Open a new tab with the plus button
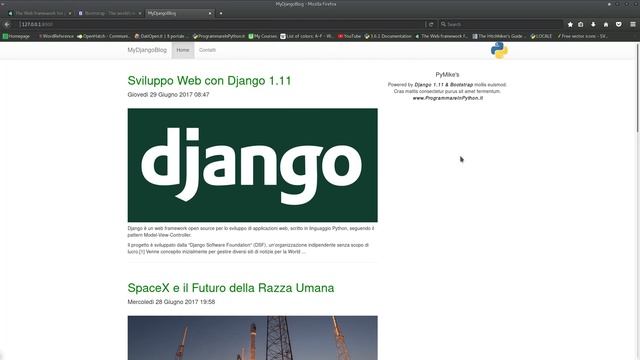The height and width of the screenshot is (360, 640). pos(221,13)
